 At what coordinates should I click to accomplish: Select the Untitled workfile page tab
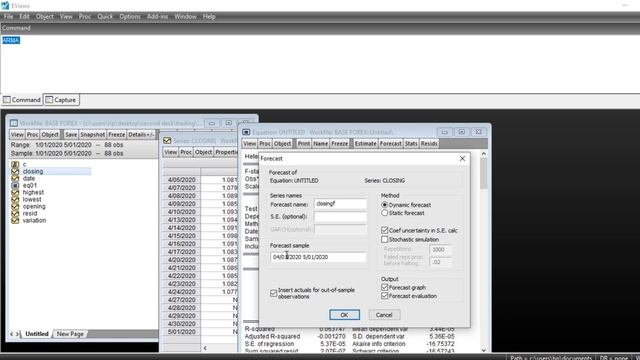coord(37,334)
